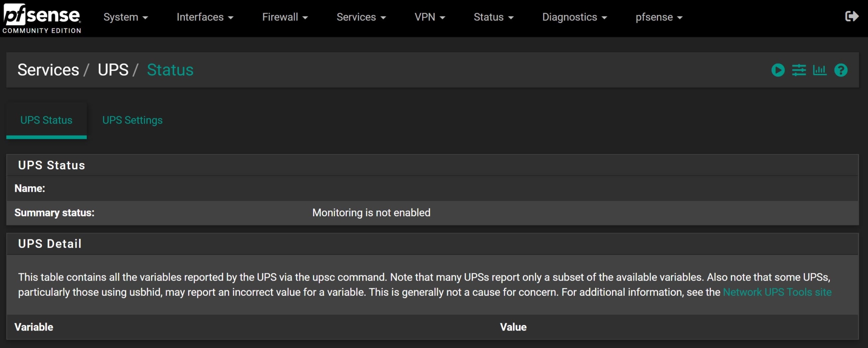Expand the VPN dropdown menu
The image size is (868, 348).
coord(430,17)
